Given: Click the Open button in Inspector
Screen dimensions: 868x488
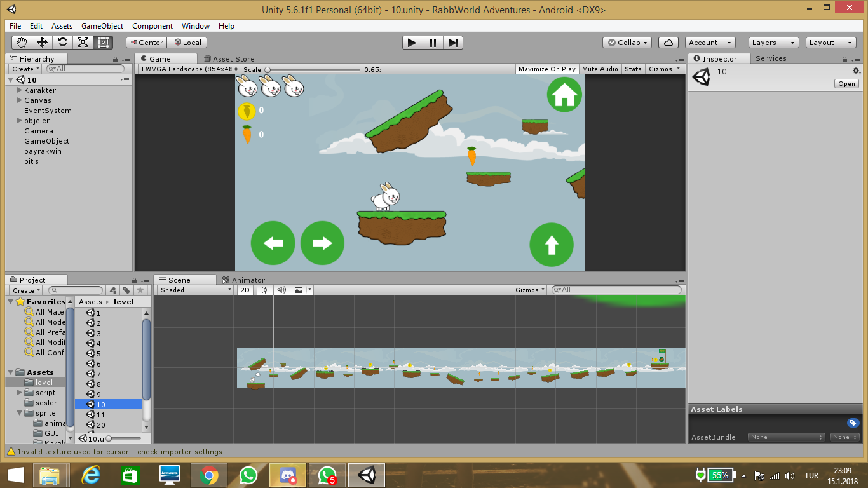Looking at the screenshot, I should [846, 84].
